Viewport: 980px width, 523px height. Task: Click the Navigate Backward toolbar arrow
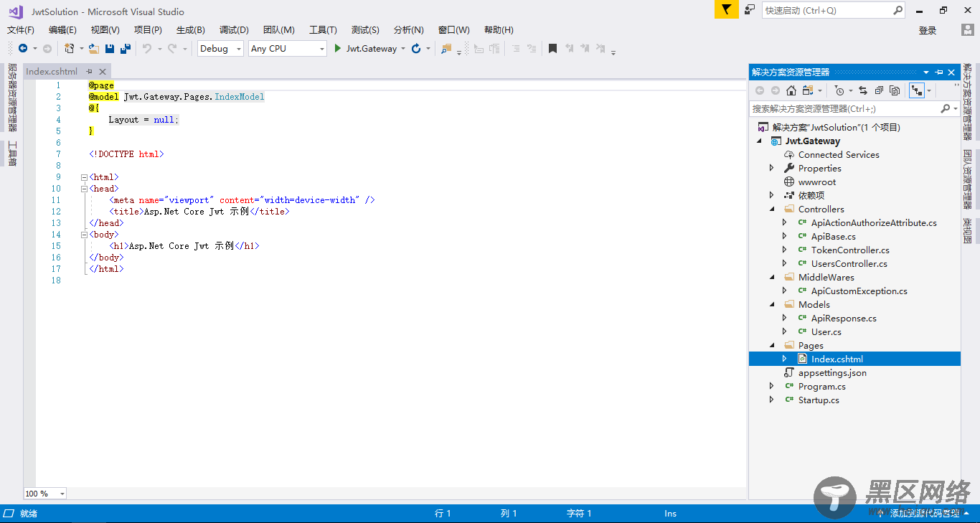tap(23, 49)
